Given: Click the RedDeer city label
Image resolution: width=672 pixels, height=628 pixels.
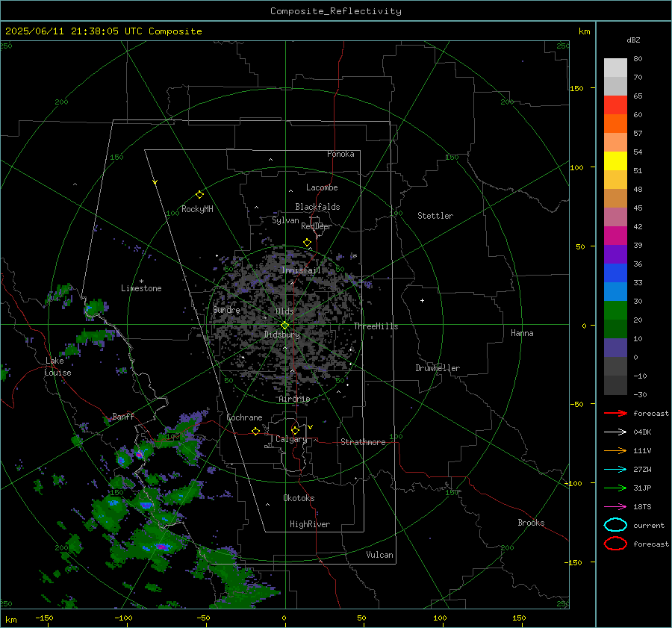Looking at the screenshot, I should click(x=317, y=226).
